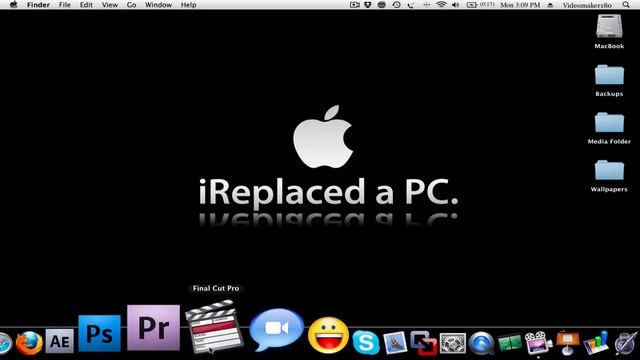The width and height of the screenshot is (640, 360).
Task: Click the Videomaker180 user name menu
Action: [x=587, y=5]
